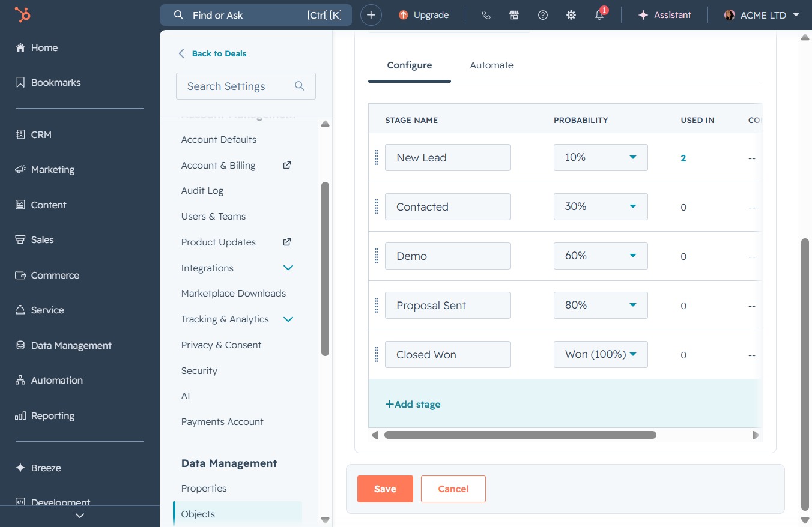Click the main page vertical scrollbar
Screen dimensions: 812x527
click(805, 373)
